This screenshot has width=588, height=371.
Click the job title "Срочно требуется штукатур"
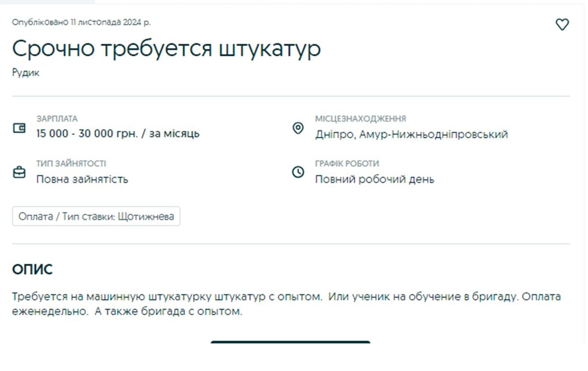(x=166, y=49)
